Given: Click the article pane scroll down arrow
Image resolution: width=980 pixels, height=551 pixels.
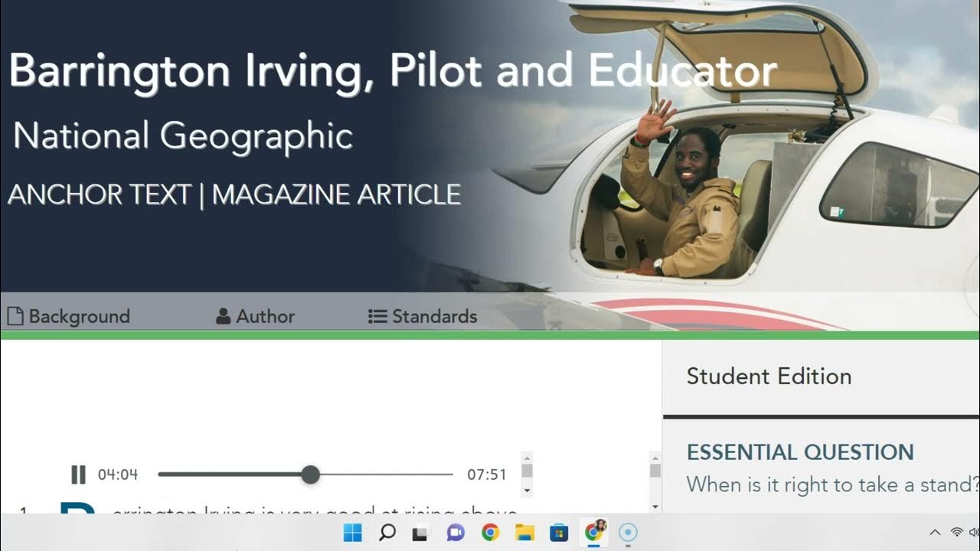Looking at the screenshot, I should pos(655,507).
